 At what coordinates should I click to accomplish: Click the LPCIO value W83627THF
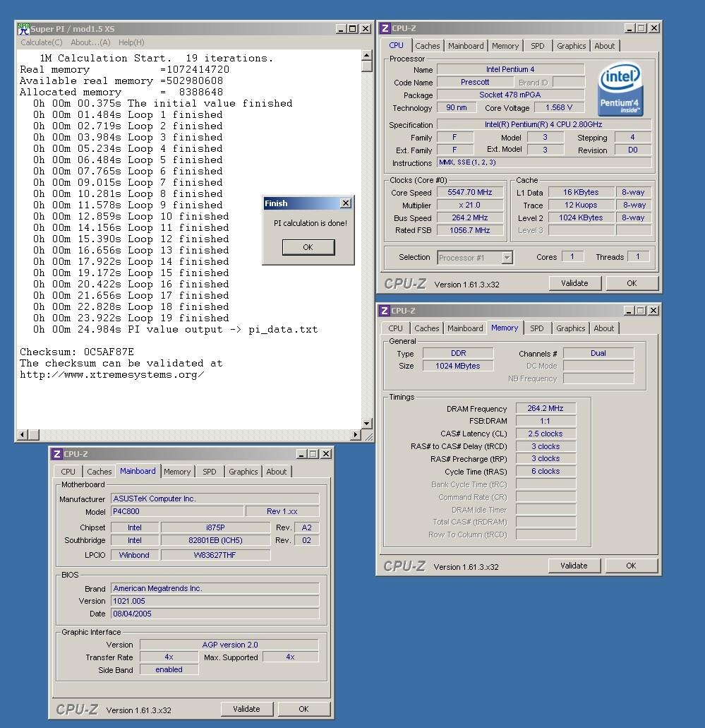[215, 555]
